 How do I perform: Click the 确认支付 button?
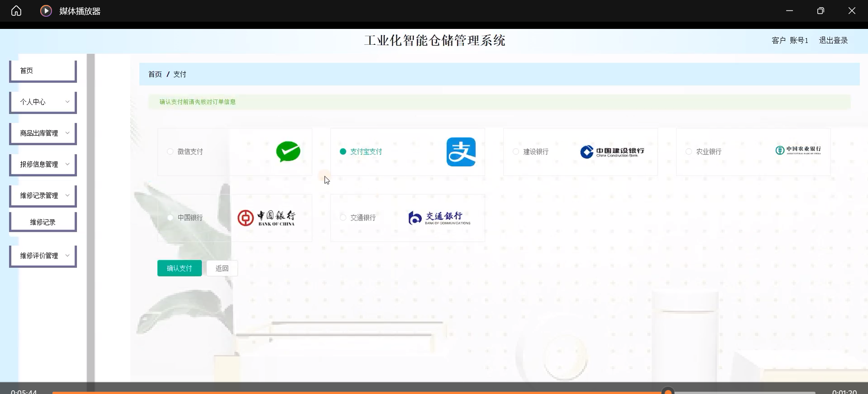pyautogui.click(x=179, y=268)
